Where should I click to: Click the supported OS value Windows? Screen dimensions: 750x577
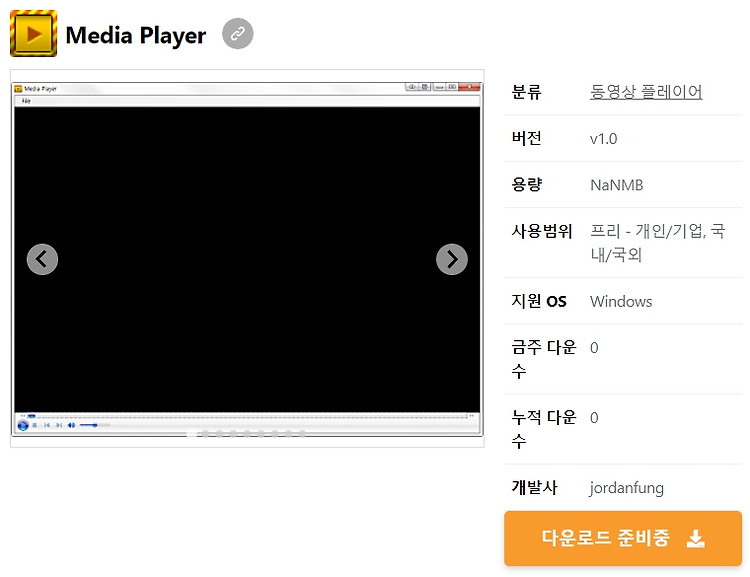point(621,301)
